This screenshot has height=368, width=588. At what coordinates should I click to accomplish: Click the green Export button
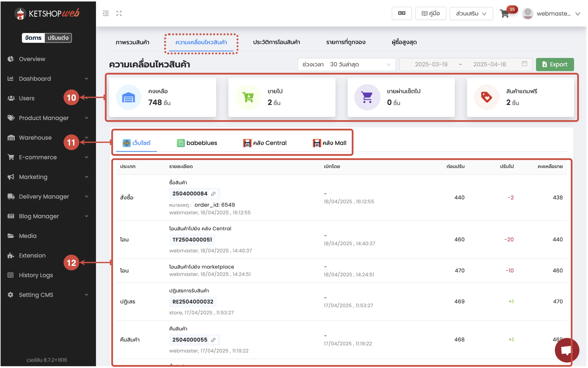555,65
